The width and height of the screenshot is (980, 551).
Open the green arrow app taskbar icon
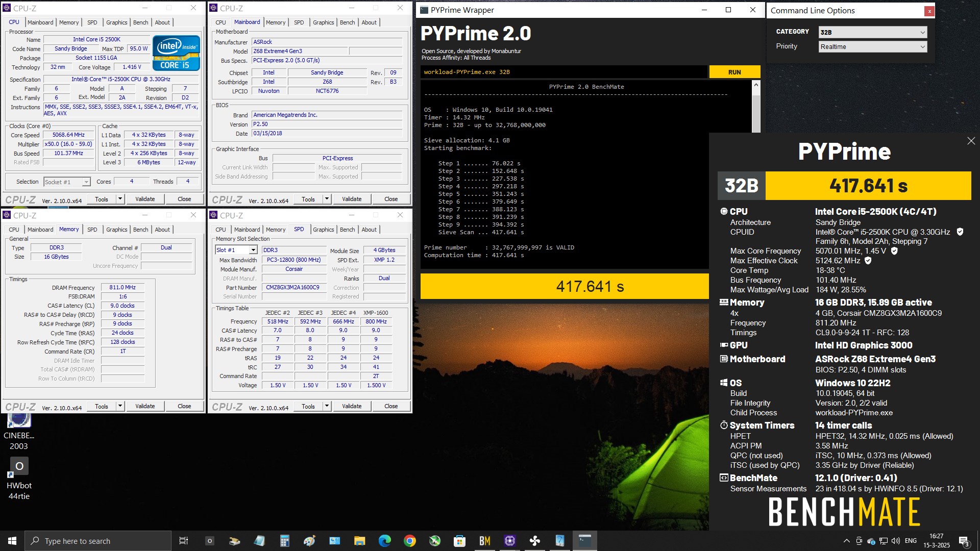(434, 541)
